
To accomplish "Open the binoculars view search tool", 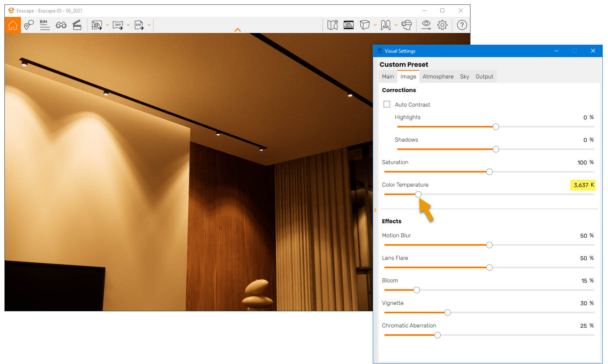I will coord(61,25).
